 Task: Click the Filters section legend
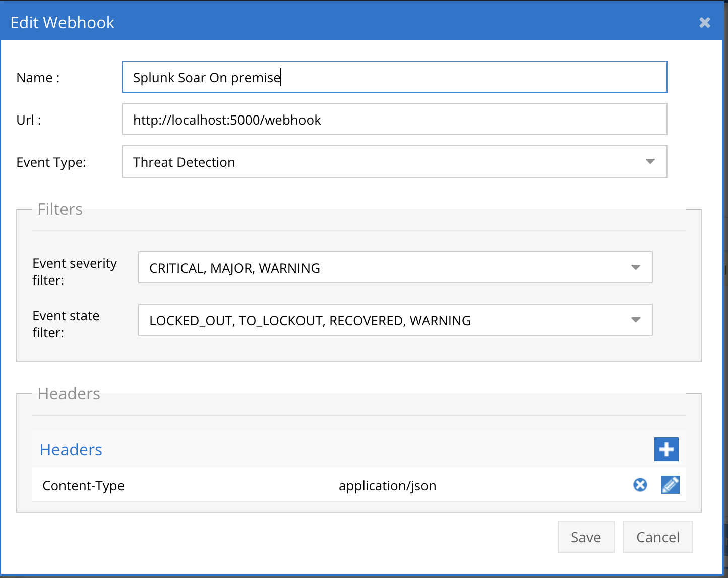(x=60, y=209)
